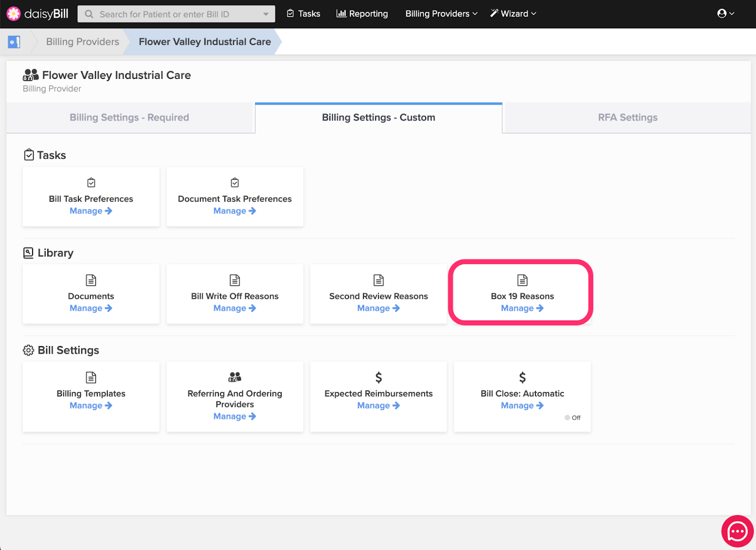
Task: Click the Bill Close Off status indicator
Action: (573, 418)
